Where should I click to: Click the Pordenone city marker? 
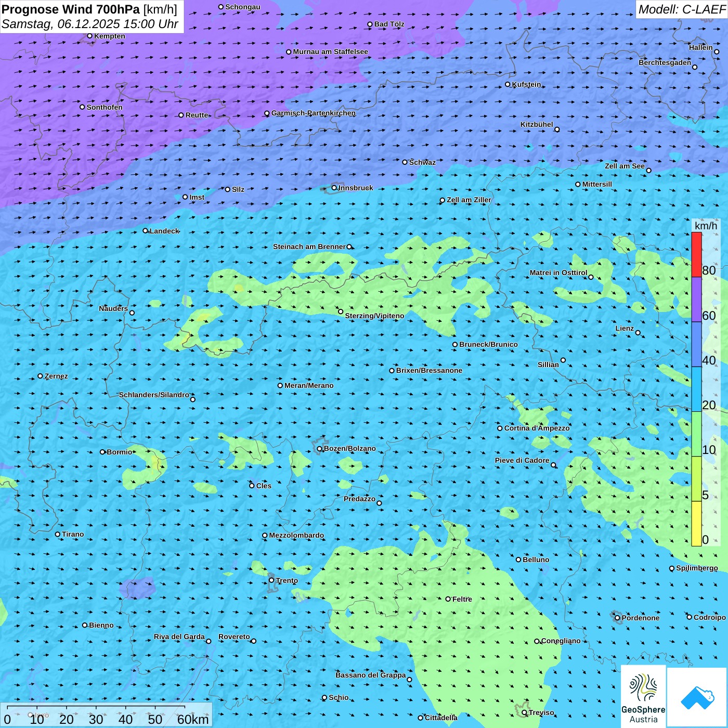[x=617, y=618]
